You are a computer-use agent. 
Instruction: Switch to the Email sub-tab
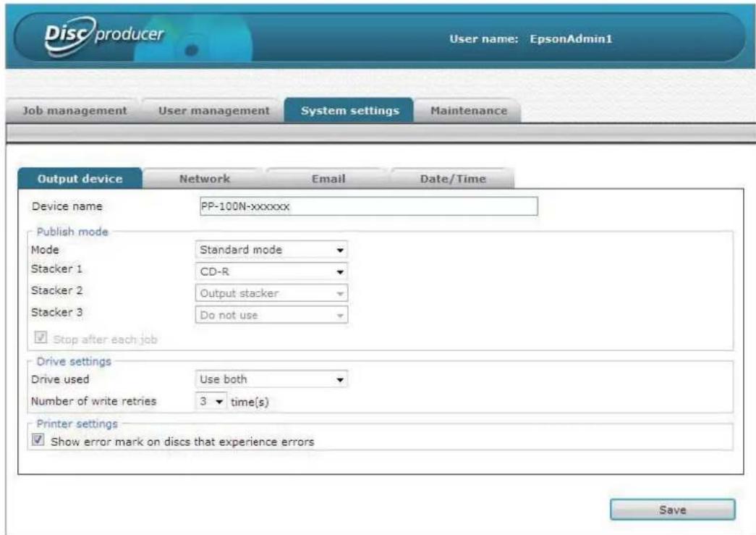328,179
